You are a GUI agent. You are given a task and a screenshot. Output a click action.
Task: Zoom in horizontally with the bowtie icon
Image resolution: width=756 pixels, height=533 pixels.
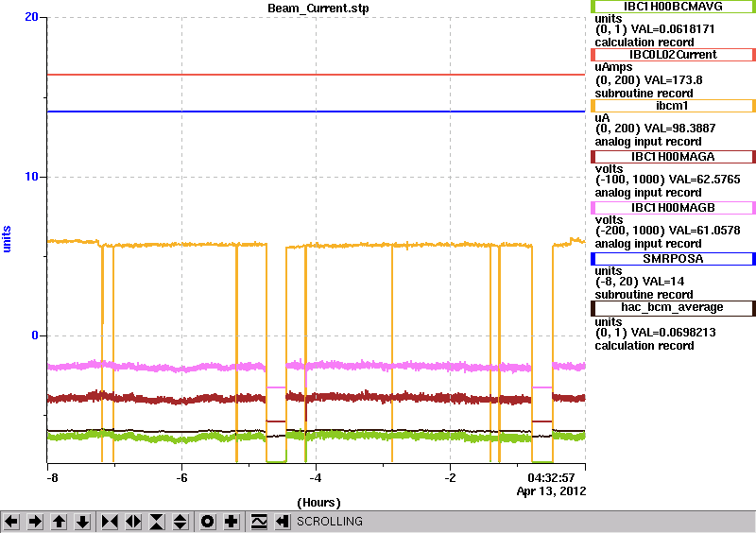110,522
